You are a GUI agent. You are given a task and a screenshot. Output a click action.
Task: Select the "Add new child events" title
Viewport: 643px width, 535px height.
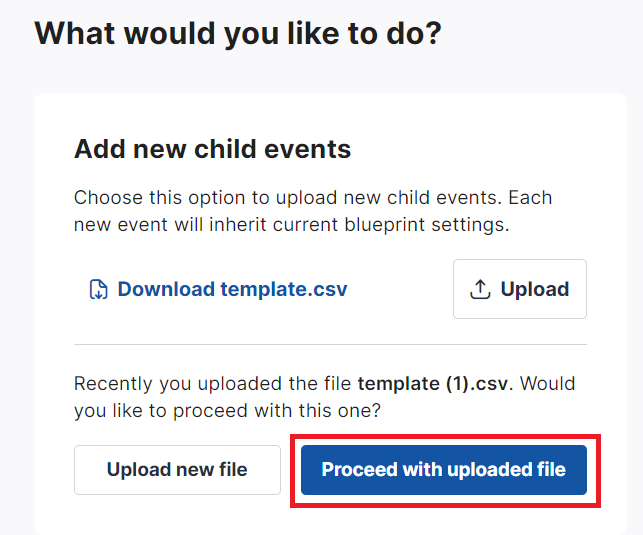point(212,150)
